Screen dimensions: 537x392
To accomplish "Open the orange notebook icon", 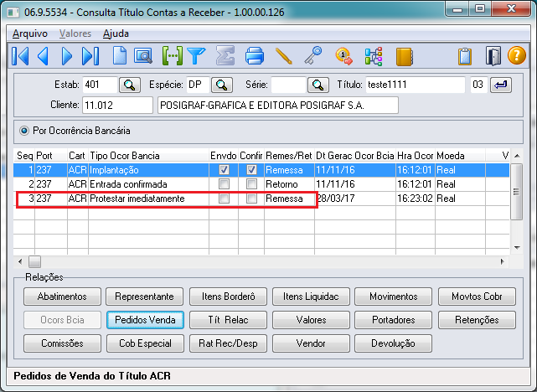I will pos(405,56).
